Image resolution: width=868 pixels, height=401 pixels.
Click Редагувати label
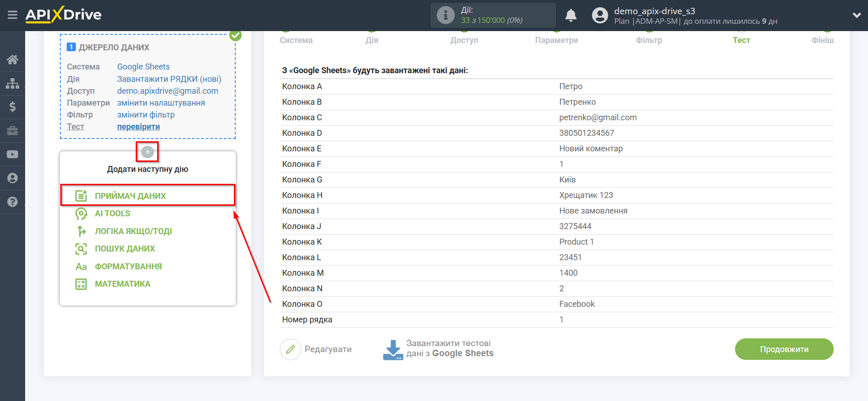coord(328,349)
